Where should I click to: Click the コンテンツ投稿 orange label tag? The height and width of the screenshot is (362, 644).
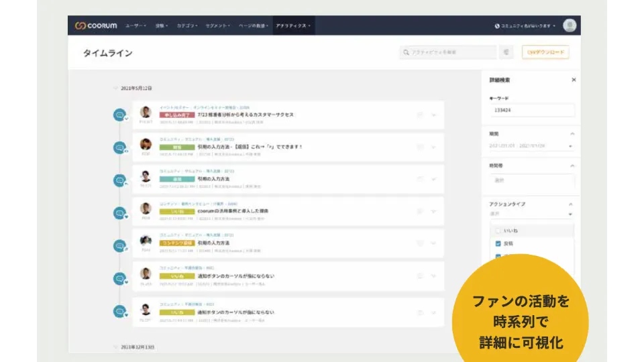177,243
